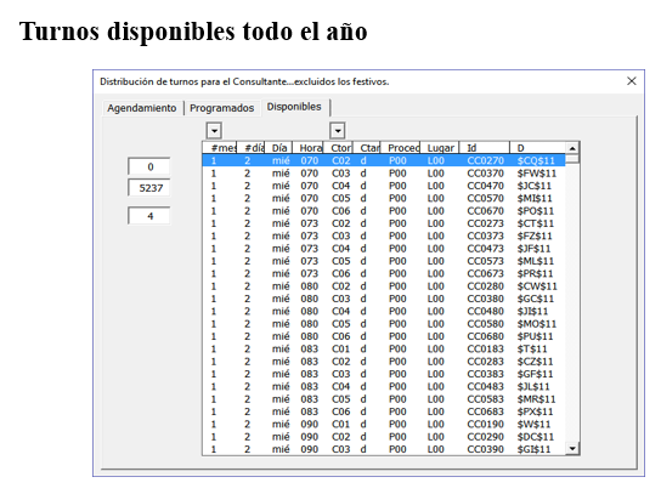
Task: Click the cell value $W$11
Action: 534,424
